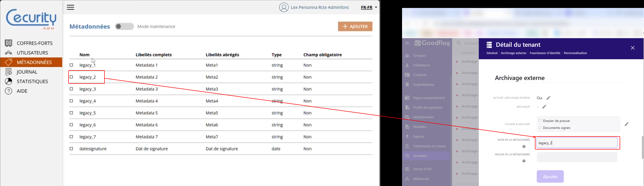
Task: Check the legacy_1 row checkbox
Action: click(71, 65)
